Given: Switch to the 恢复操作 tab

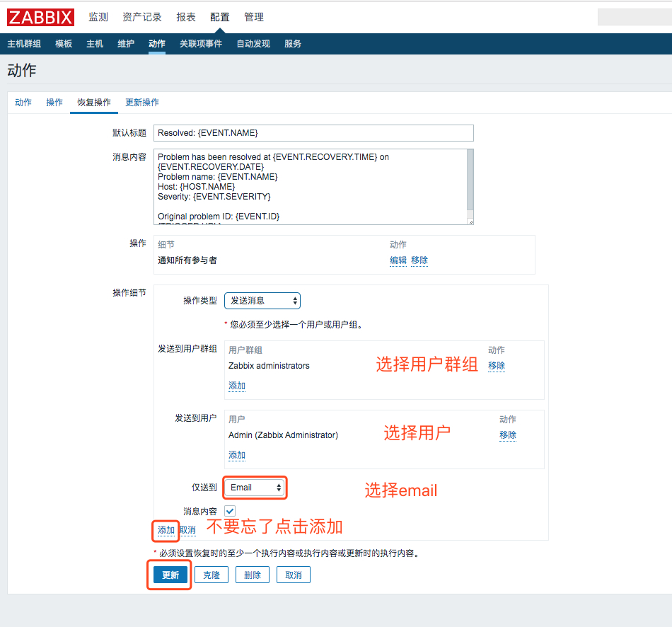Looking at the screenshot, I should (x=94, y=103).
